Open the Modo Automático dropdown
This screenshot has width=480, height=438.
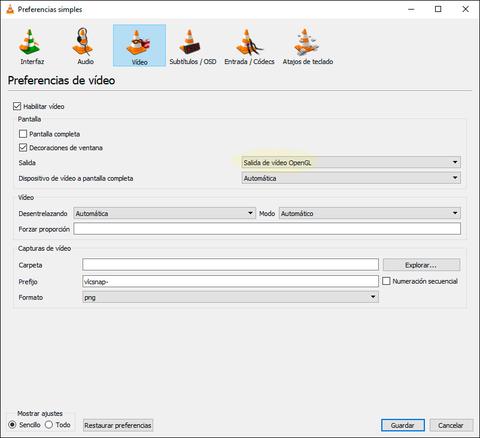370,213
